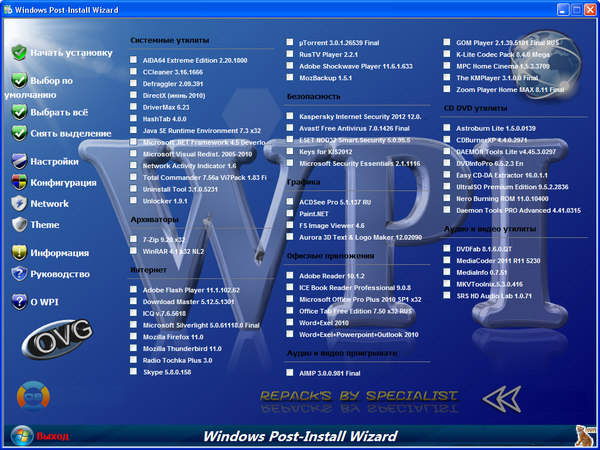Viewport: 600px width, 450px height.
Task: Click the lightning shield Network icon
Action: click(x=19, y=203)
